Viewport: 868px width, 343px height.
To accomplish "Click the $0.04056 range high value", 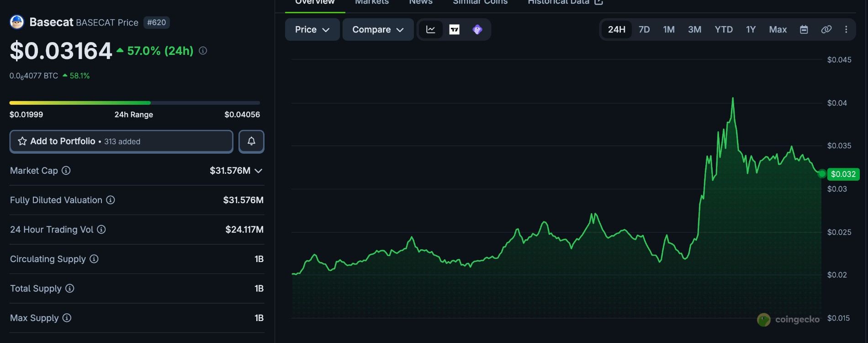I will (242, 115).
